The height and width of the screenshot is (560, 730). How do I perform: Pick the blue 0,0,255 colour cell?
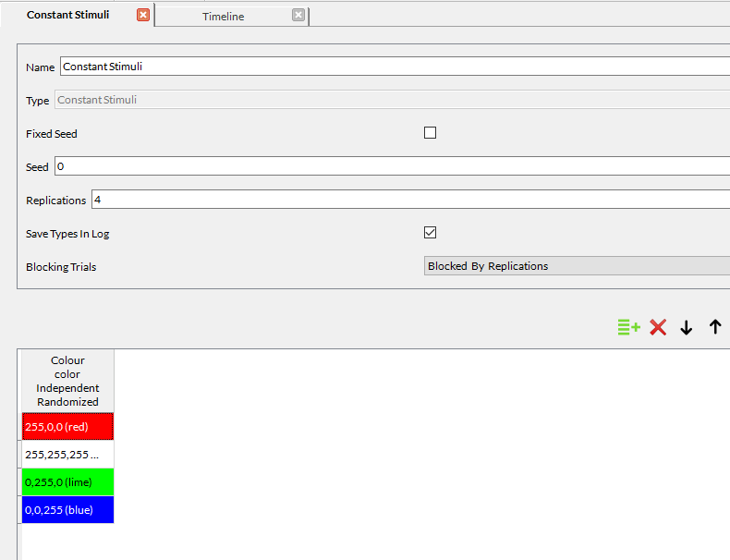[67, 509]
